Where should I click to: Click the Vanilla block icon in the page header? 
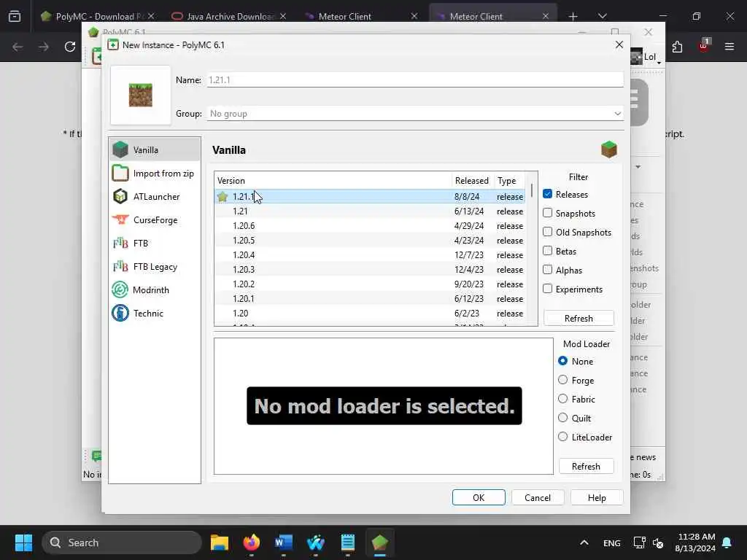(609, 149)
